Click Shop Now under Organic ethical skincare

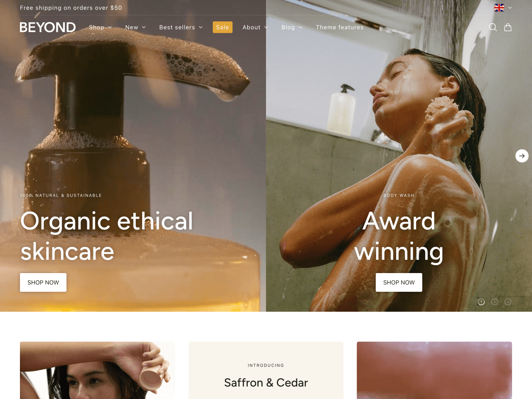(43, 282)
